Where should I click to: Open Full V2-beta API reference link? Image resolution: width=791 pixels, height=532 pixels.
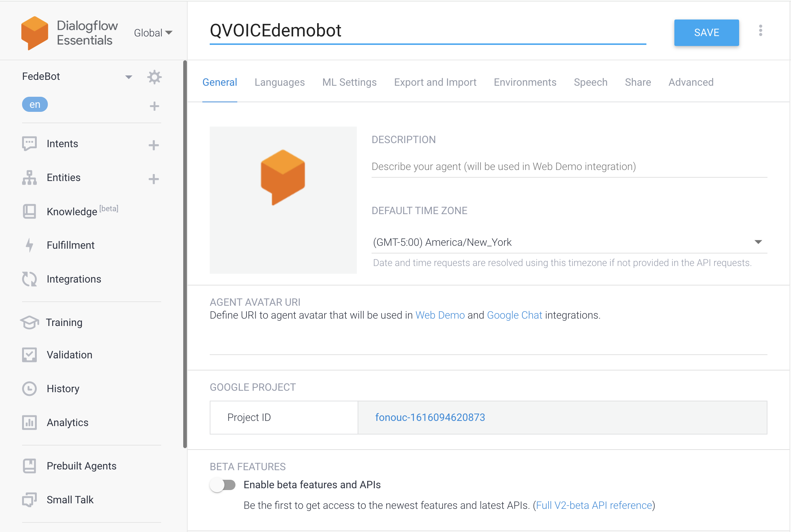point(594,506)
